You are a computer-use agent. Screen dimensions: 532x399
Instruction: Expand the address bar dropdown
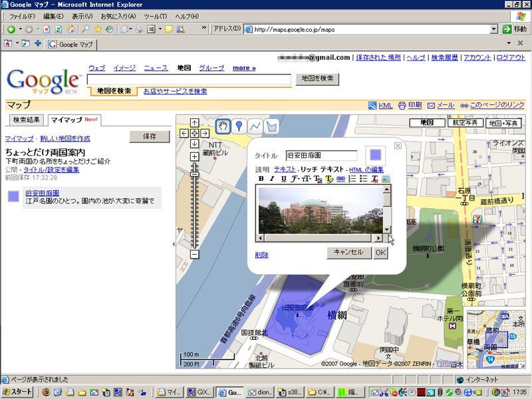pyautogui.click(x=493, y=29)
